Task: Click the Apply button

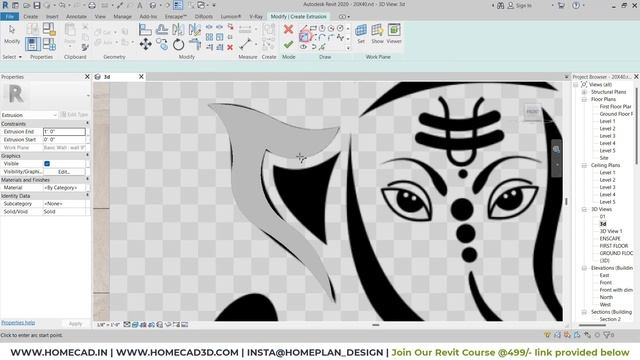Action: [76, 324]
